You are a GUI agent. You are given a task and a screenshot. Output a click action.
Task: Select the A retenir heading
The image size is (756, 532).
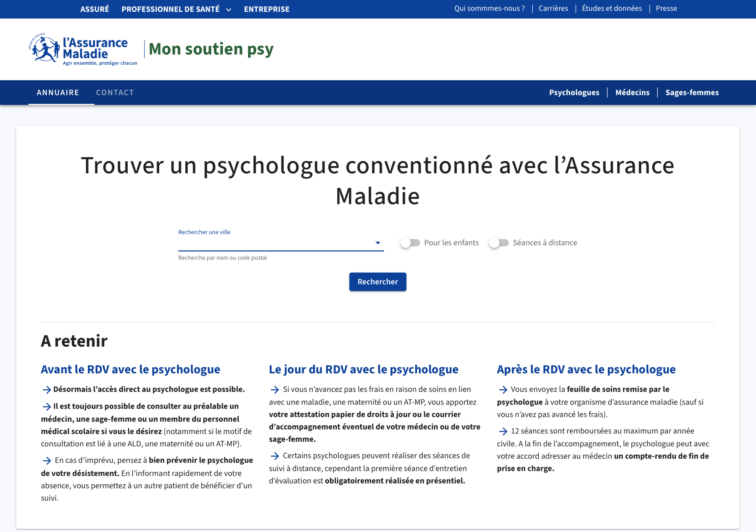(74, 341)
